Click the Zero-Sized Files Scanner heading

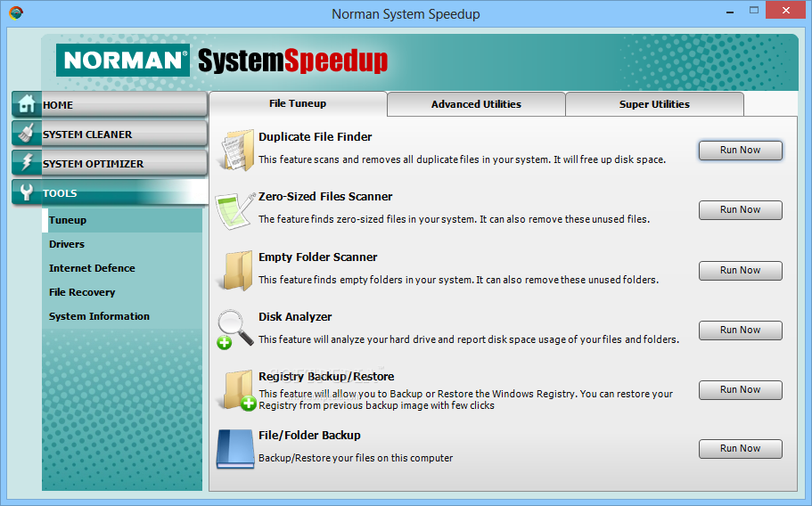[x=325, y=197]
